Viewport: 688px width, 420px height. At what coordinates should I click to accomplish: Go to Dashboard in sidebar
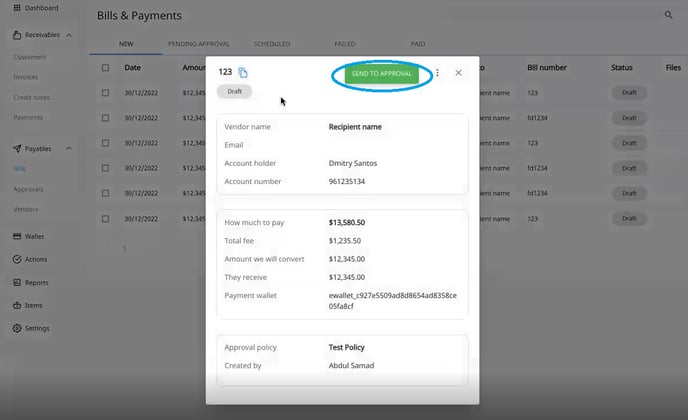coord(41,8)
